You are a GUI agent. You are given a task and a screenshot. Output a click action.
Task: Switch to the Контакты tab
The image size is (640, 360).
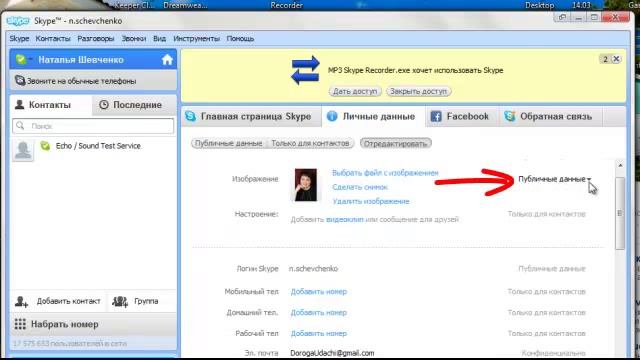(51, 105)
